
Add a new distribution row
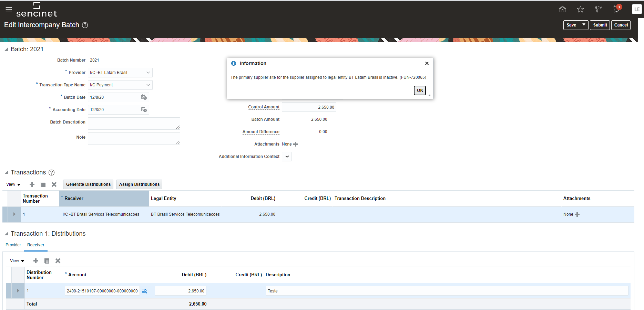36,261
